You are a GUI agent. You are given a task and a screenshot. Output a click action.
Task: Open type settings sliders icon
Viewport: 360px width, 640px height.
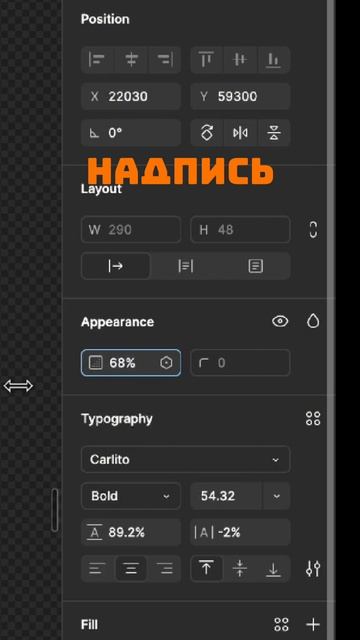click(x=313, y=569)
